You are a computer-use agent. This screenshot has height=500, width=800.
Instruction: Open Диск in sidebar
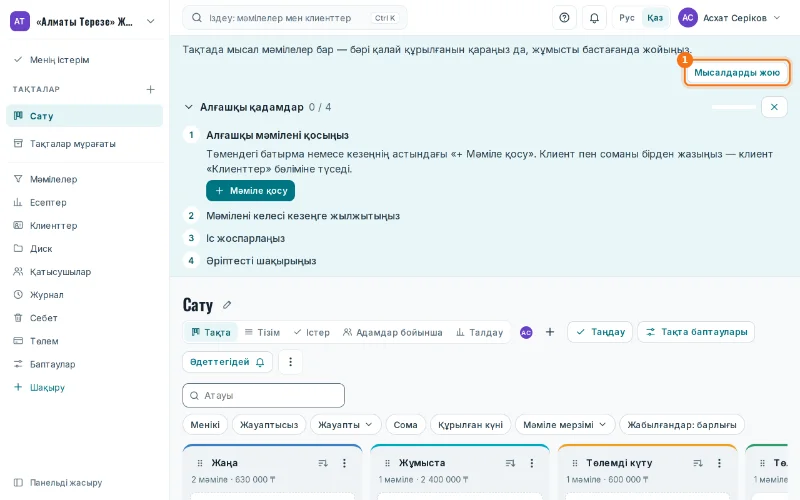tap(85, 248)
